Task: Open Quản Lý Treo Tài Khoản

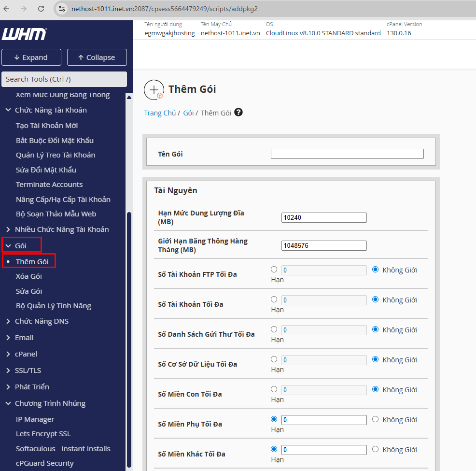Action: [56, 155]
